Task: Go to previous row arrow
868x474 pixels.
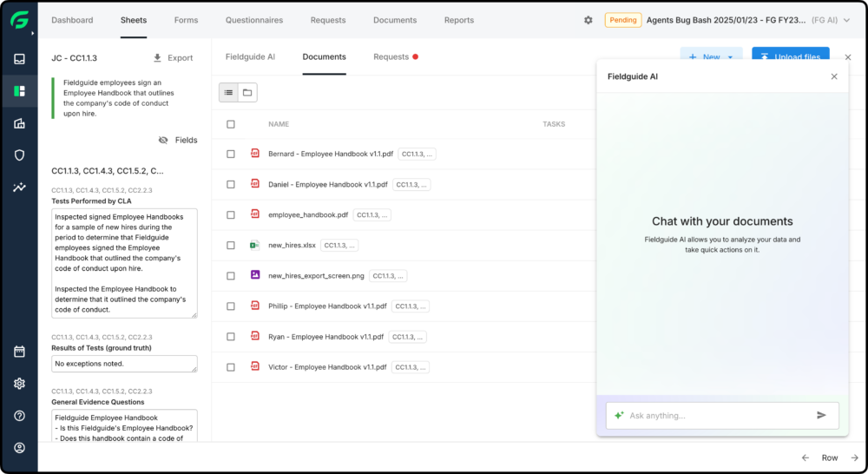Action: pos(805,458)
